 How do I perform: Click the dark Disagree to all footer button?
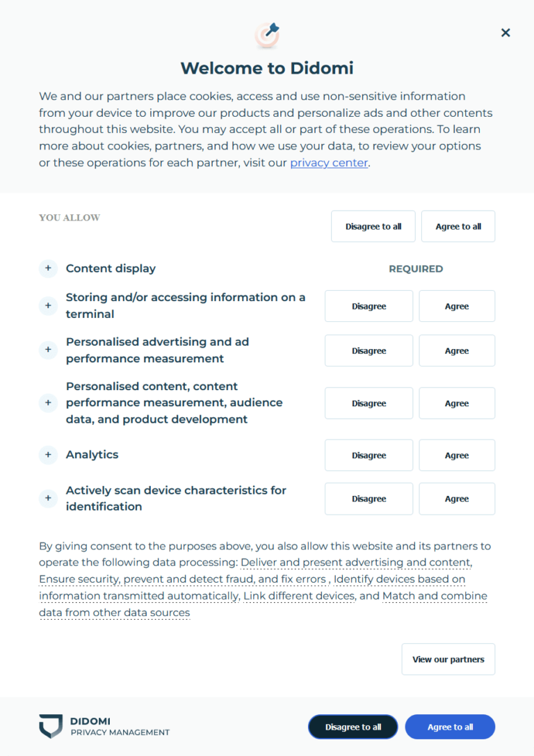(353, 727)
